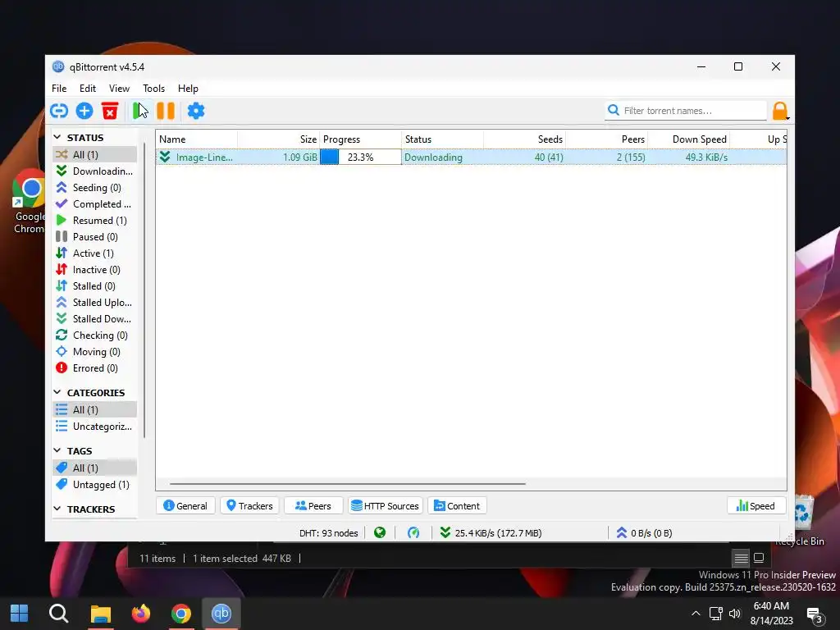Image resolution: width=840 pixels, height=630 pixels.
Task: Select All (1) under Tags
Action: click(95, 468)
